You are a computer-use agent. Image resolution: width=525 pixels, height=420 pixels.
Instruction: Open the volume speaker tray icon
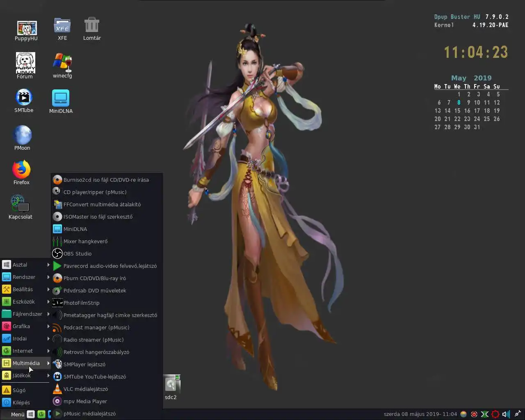(x=506, y=414)
